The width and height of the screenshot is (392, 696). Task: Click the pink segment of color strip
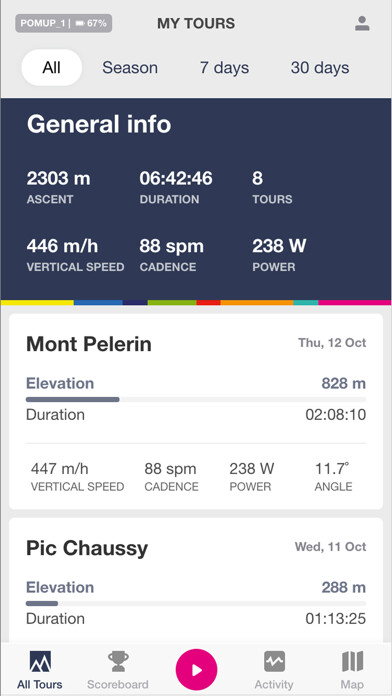pos(355,303)
